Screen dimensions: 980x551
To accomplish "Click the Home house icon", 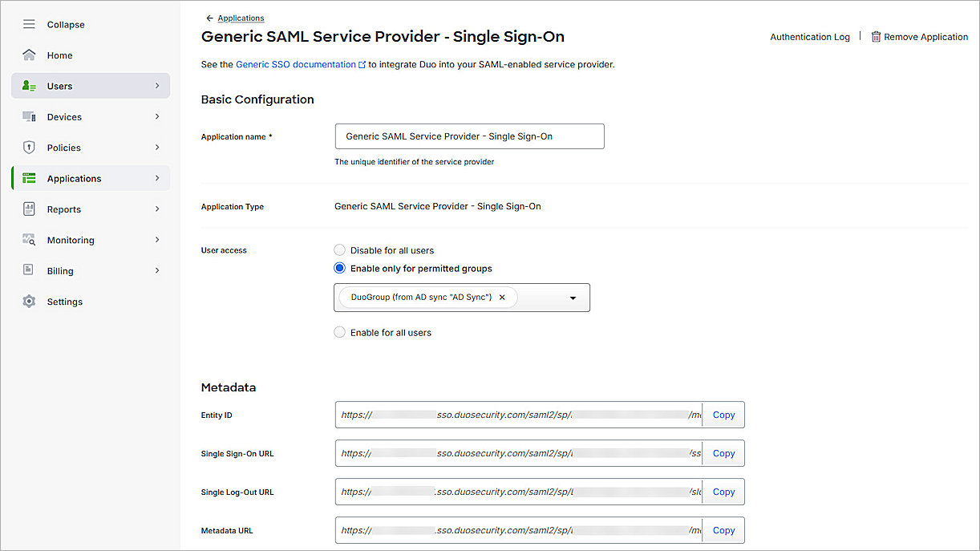I will click(x=29, y=55).
